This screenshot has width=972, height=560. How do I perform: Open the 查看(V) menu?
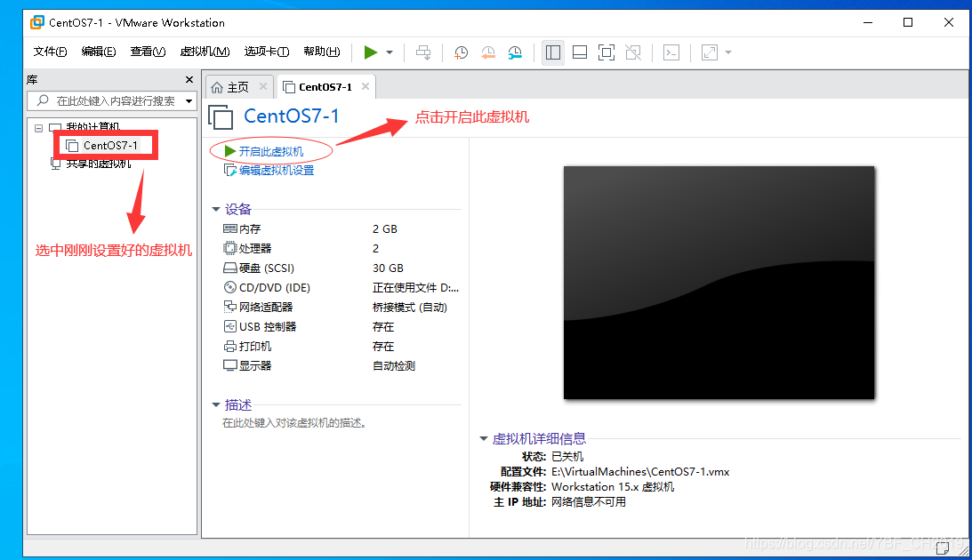tap(148, 52)
